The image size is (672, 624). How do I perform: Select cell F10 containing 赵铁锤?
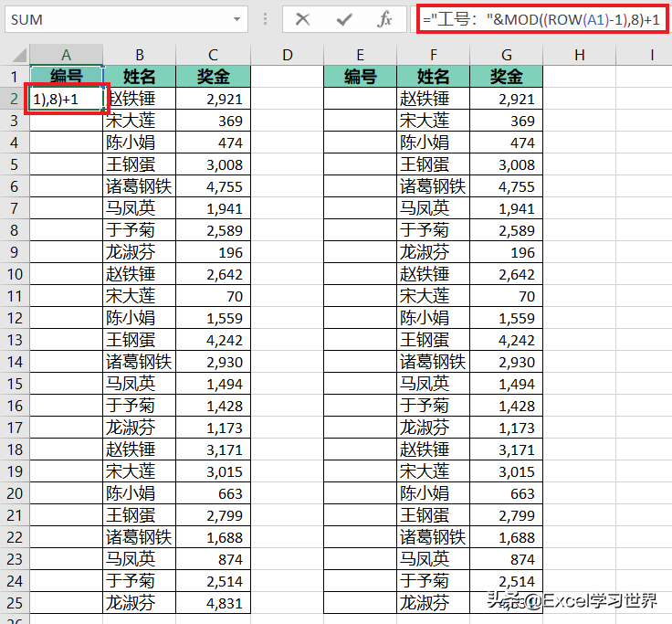(434, 274)
